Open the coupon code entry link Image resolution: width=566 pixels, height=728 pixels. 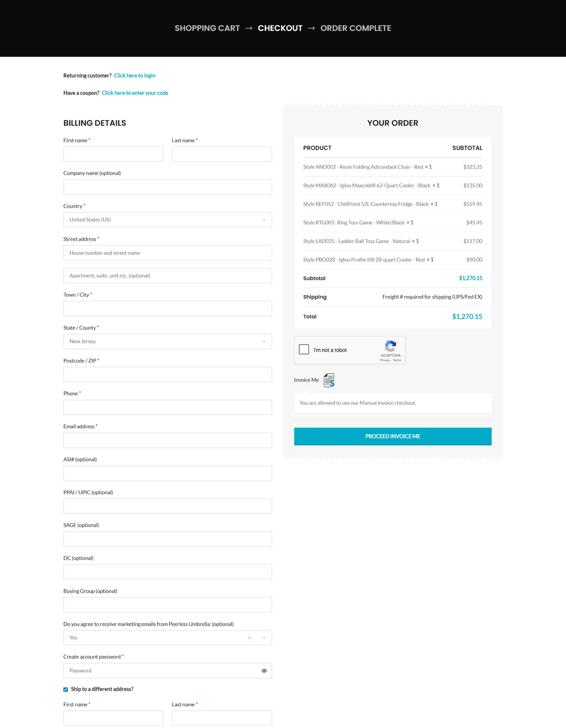click(x=135, y=93)
